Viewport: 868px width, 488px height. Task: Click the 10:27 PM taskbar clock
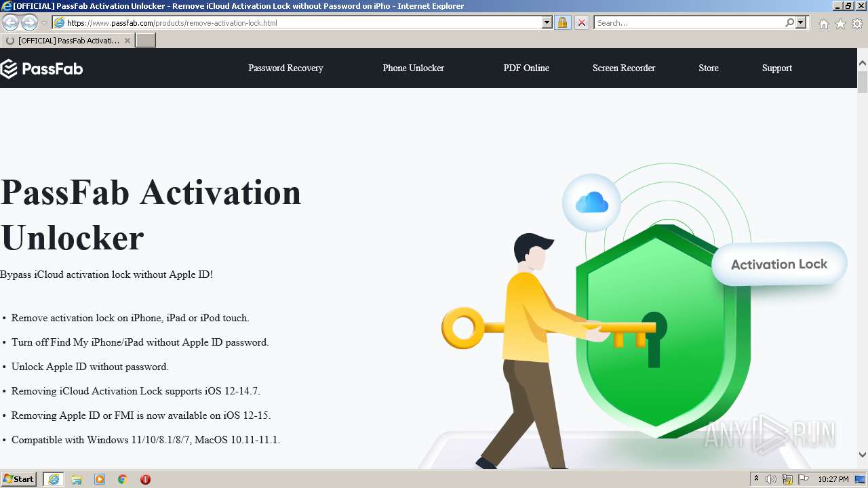click(833, 479)
